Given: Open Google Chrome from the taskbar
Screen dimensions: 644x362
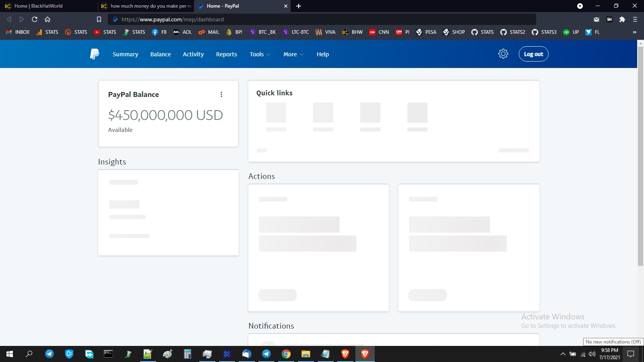Looking at the screenshot, I should (286, 354).
